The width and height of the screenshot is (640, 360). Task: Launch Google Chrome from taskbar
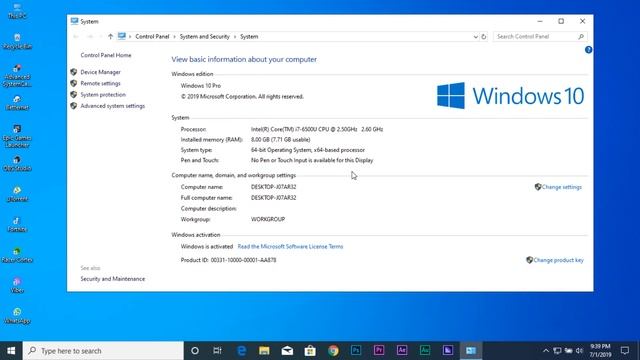(333, 351)
